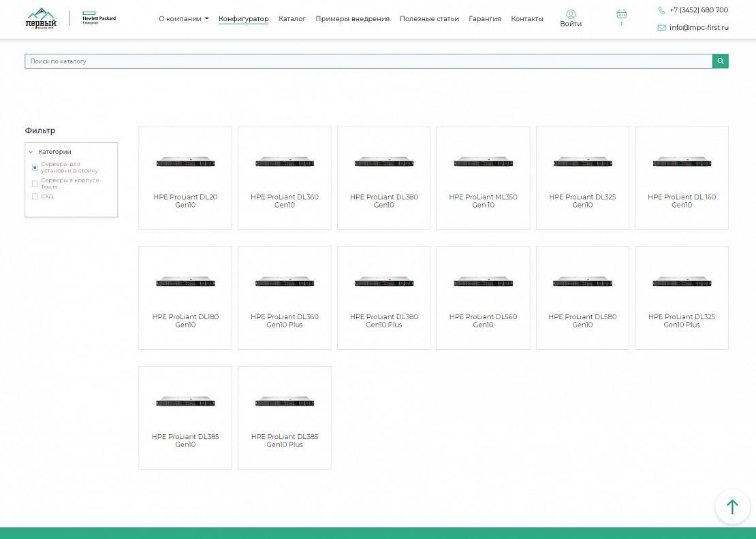Uncheck Серверы для установки в стойку
The image size is (756, 539).
point(35,167)
